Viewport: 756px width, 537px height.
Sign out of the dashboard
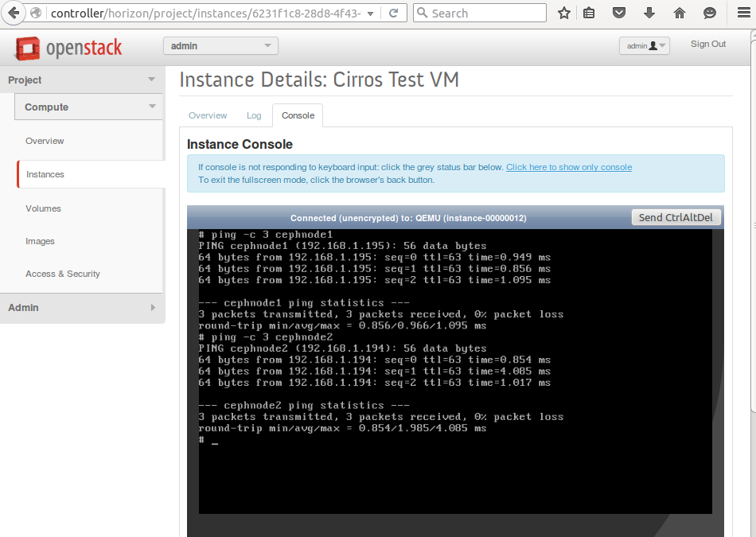707,45
